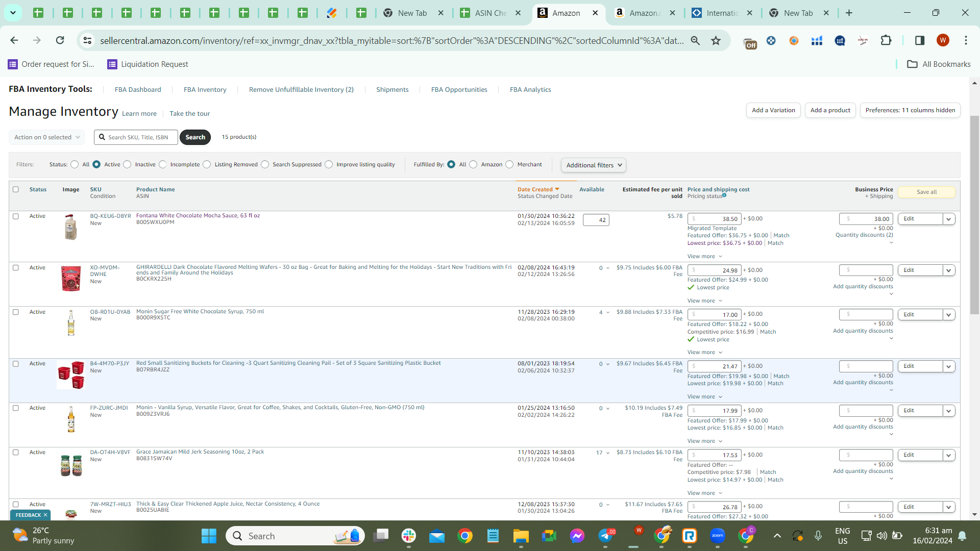The width and height of the screenshot is (980, 551).
Task: Click the Add a product button
Action: click(830, 110)
